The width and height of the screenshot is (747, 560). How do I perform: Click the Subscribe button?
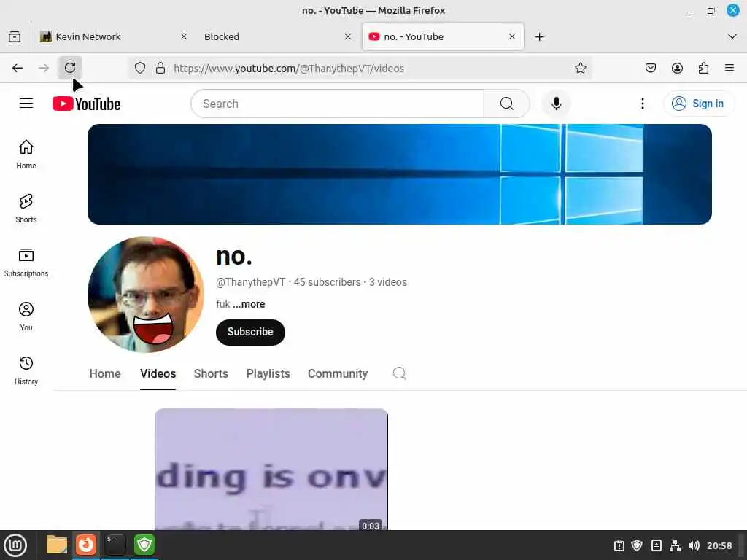[x=250, y=332]
